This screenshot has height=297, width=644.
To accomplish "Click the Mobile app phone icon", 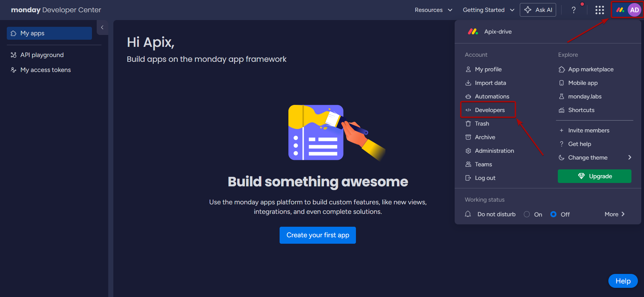I will pyautogui.click(x=562, y=83).
